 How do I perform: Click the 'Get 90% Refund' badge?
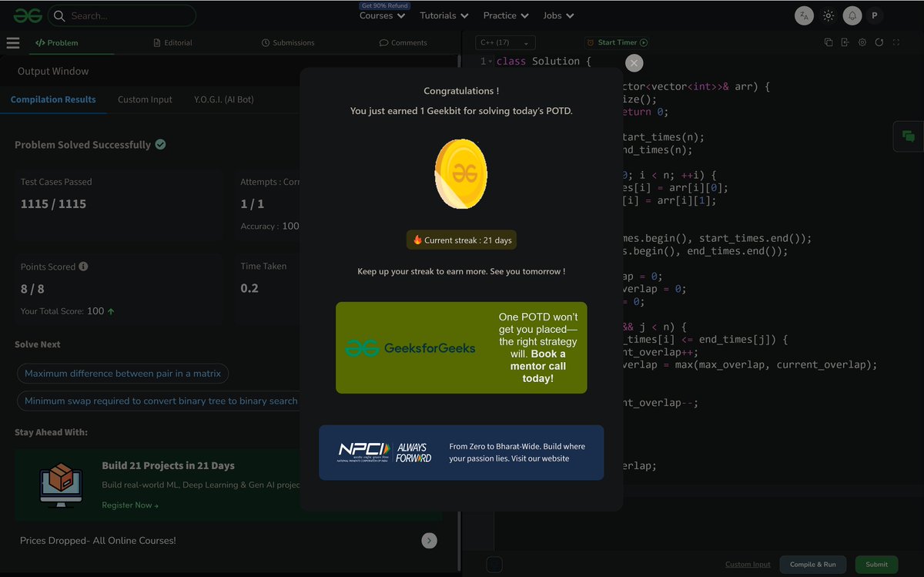coord(384,5)
